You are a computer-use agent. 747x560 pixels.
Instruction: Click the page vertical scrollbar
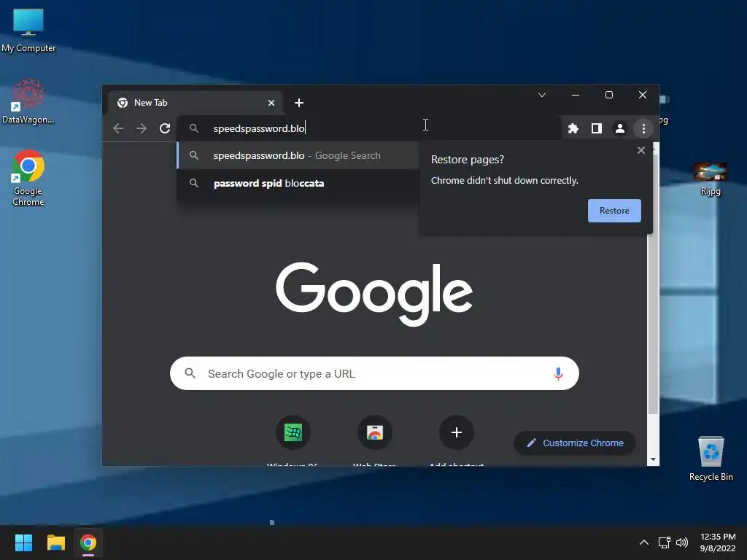[x=653, y=286]
